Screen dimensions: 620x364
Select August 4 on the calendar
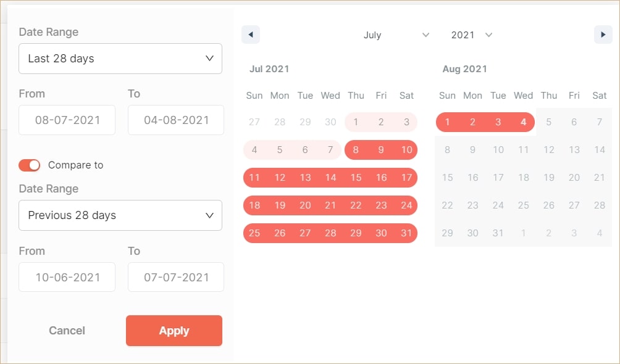[523, 122]
